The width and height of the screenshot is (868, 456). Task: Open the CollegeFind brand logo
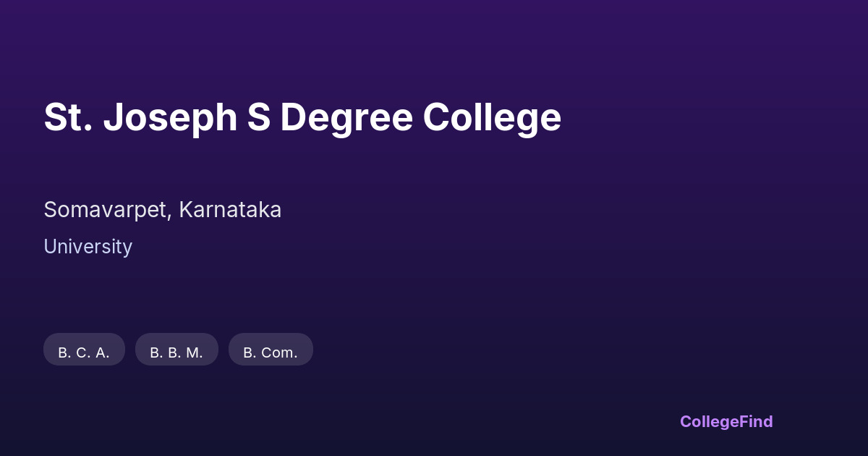[726, 421]
